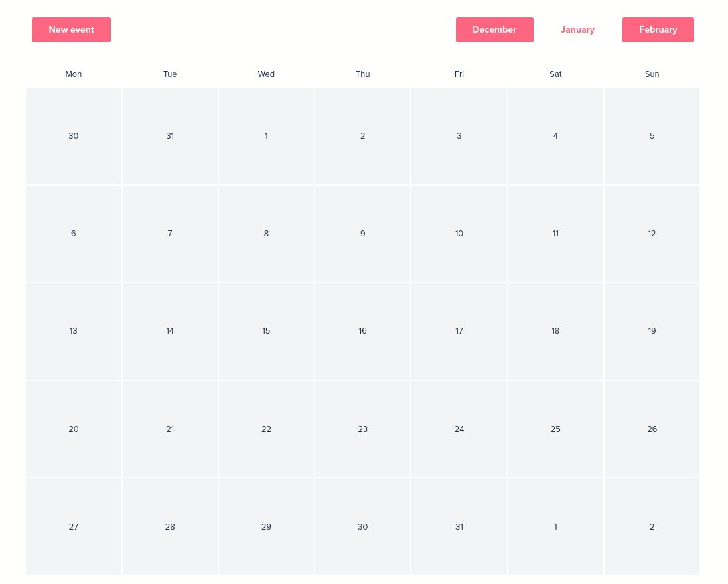
Task: Click the Thu column header
Action: [x=362, y=74]
